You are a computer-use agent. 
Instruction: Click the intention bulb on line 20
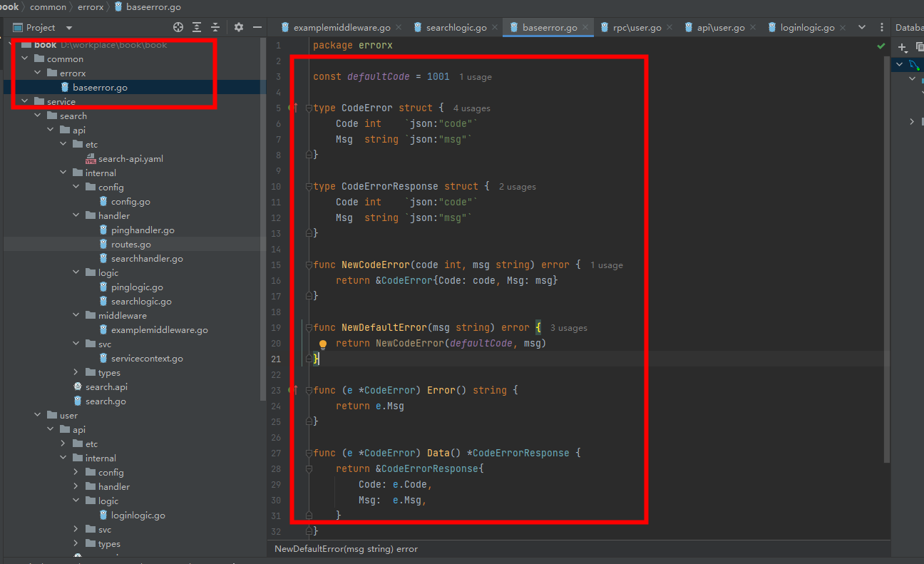tap(323, 344)
